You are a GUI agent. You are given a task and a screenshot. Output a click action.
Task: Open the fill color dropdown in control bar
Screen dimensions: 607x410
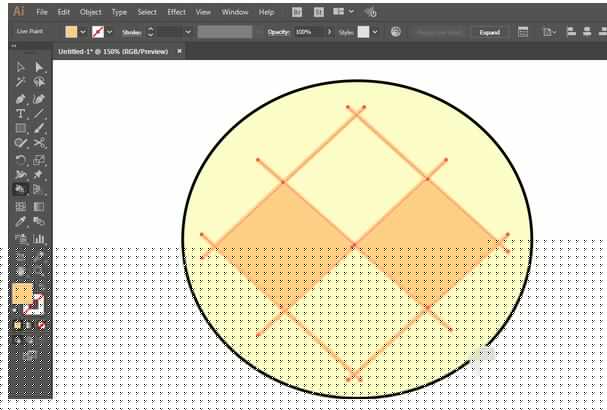pyautogui.click(x=84, y=32)
